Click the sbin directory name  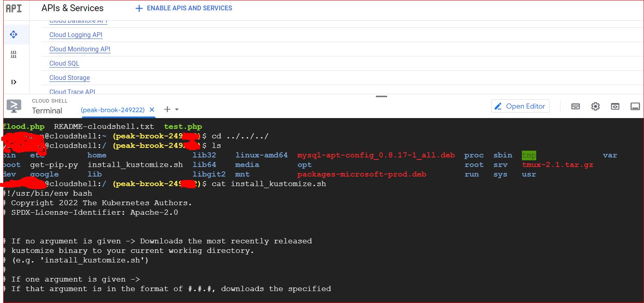503,155
